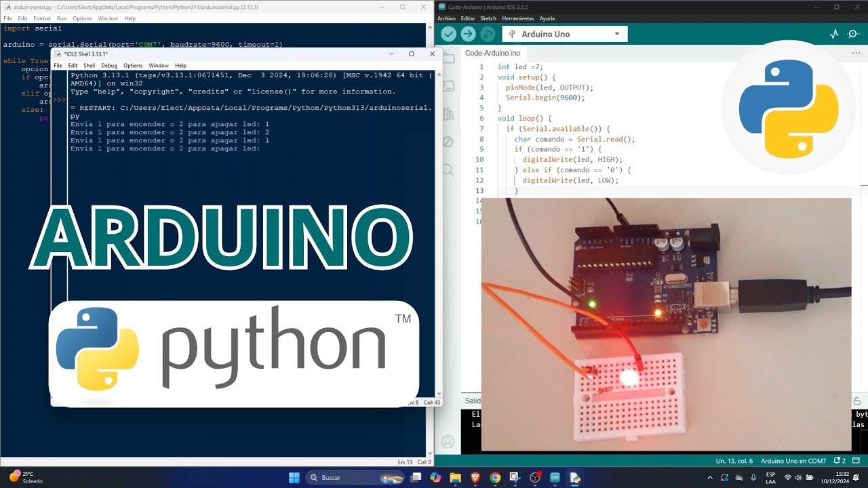Open the weather widget showing 21°C Soleado
The width and height of the screenshot is (868, 488).
coord(26,477)
